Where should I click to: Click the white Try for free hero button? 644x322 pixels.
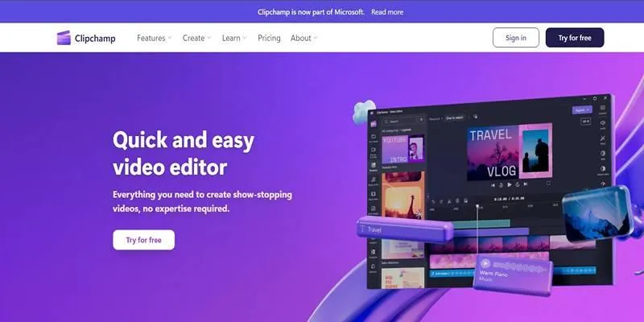144,240
